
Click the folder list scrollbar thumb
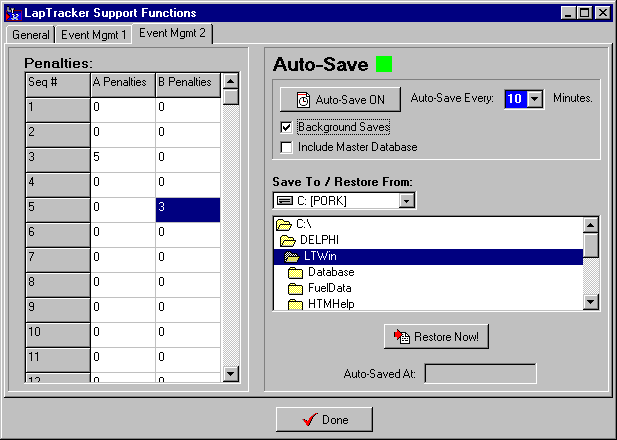pos(591,245)
